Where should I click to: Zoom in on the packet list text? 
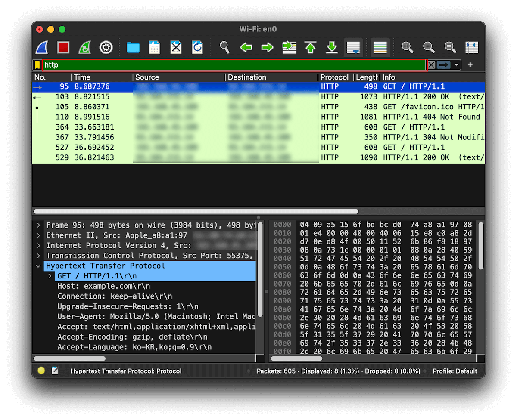(407, 47)
